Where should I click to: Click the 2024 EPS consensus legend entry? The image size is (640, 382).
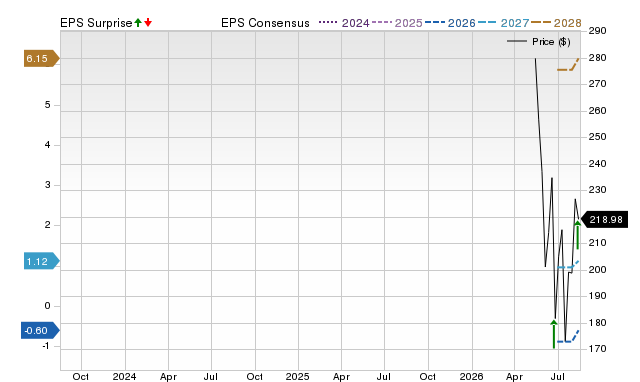pyautogui.click(x=344, y=23)
